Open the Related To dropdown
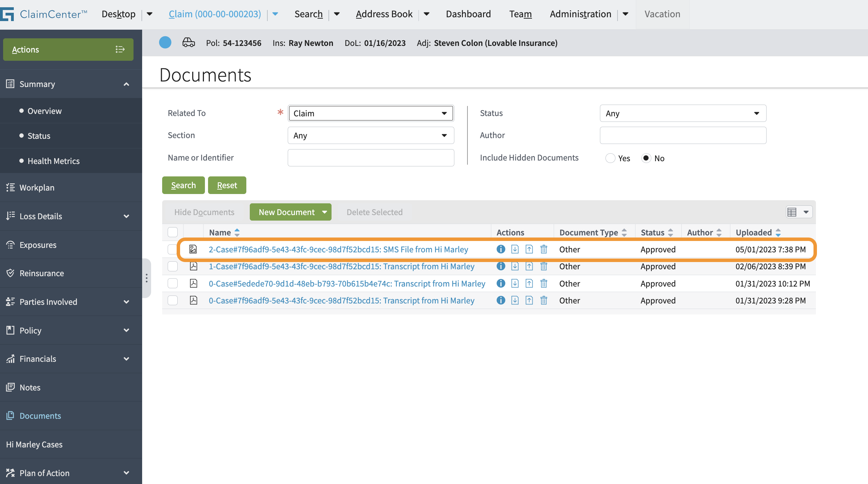Screen dimensions: 868x484 pos(371,113)
